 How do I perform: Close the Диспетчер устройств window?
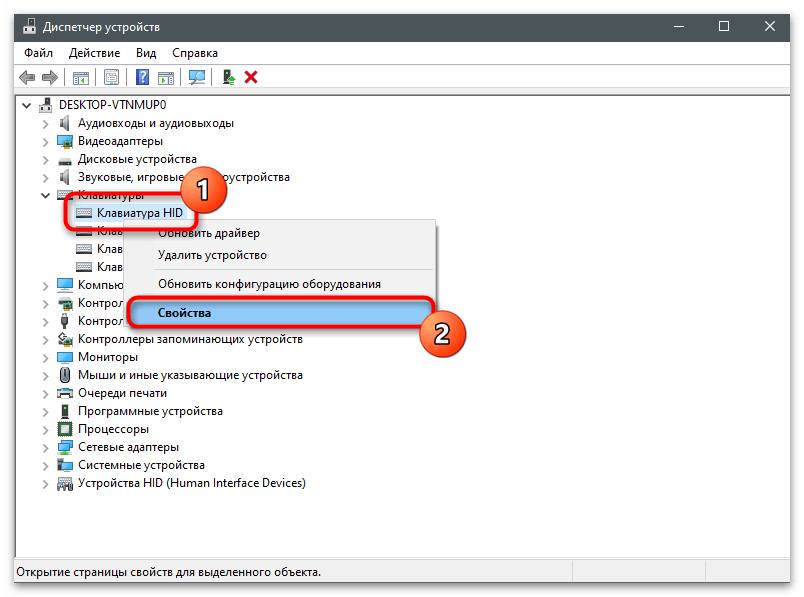pyautogui.click(x=769, y=26)
